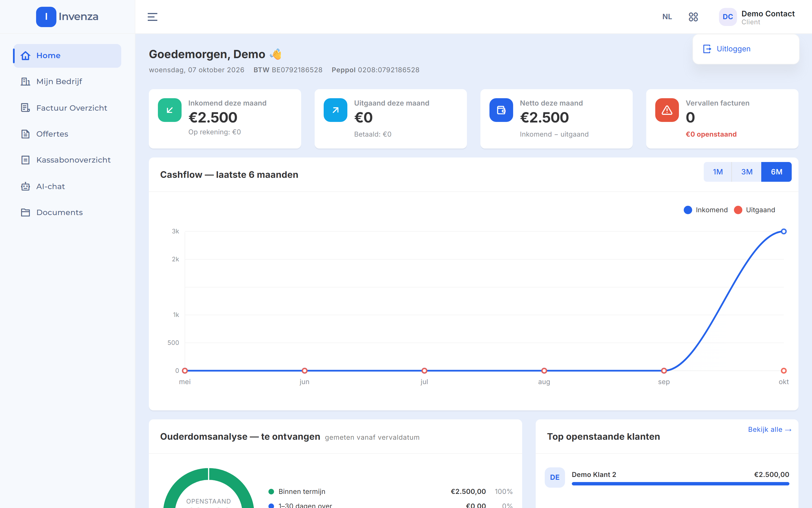Click the logout icon beside Uitloggen

pos(707,49)
